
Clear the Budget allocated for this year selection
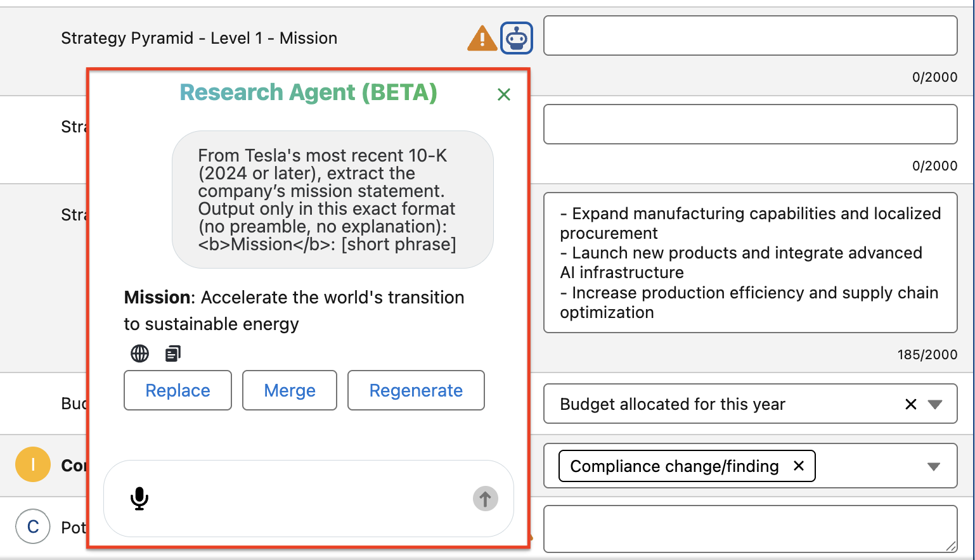(x=911, y=404)
